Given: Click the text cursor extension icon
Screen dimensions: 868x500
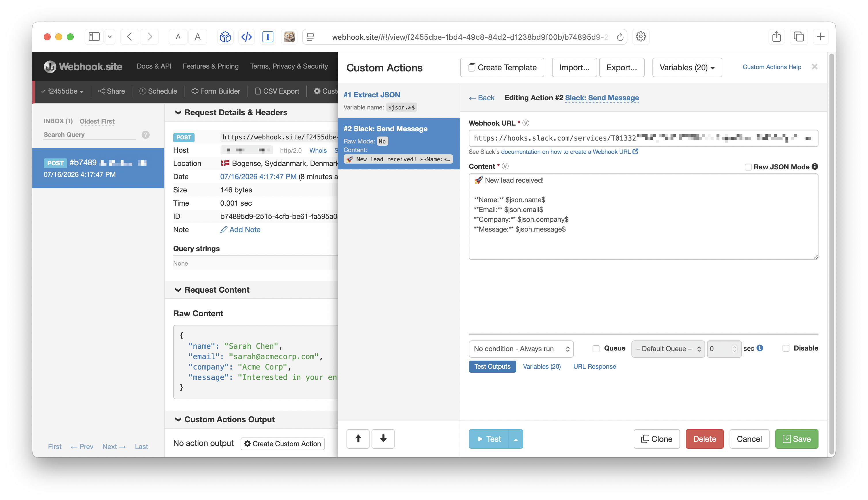Looking at the screenshot, I should click(x=268, y=37).
